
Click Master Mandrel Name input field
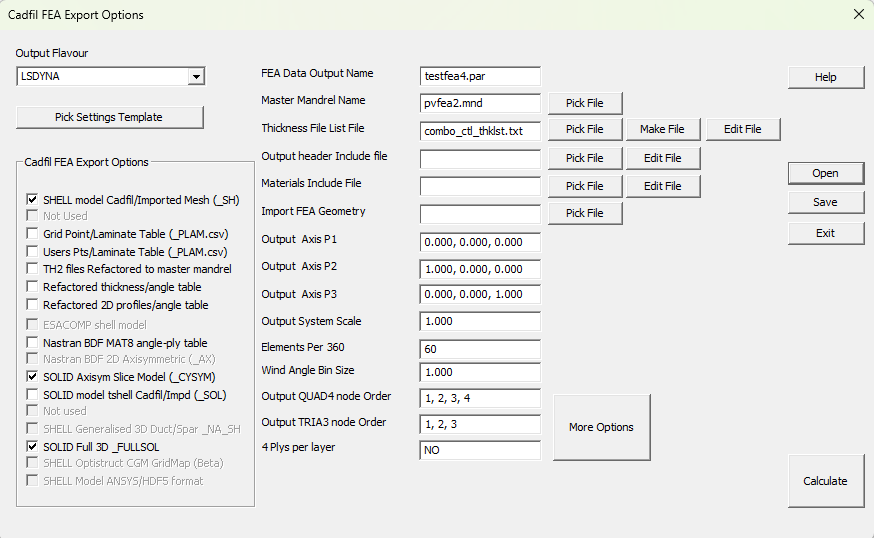(x=480, y=103)
